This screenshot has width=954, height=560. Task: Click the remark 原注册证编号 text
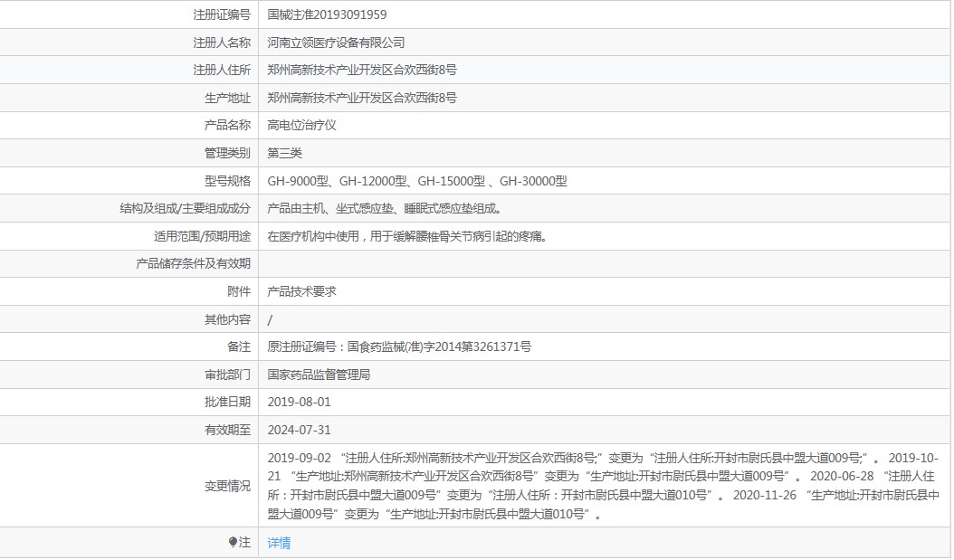click(399, 346)
